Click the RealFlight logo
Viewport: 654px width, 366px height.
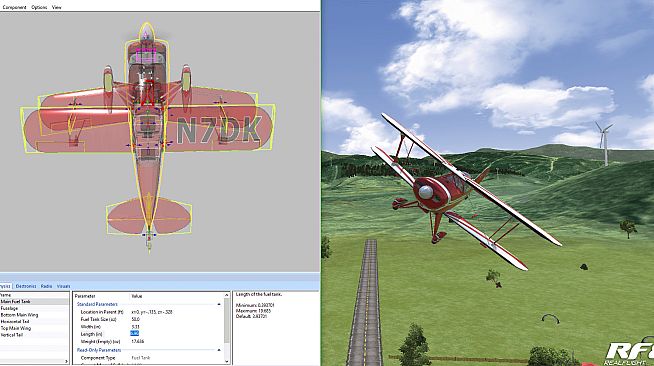[x=629, y=353]
